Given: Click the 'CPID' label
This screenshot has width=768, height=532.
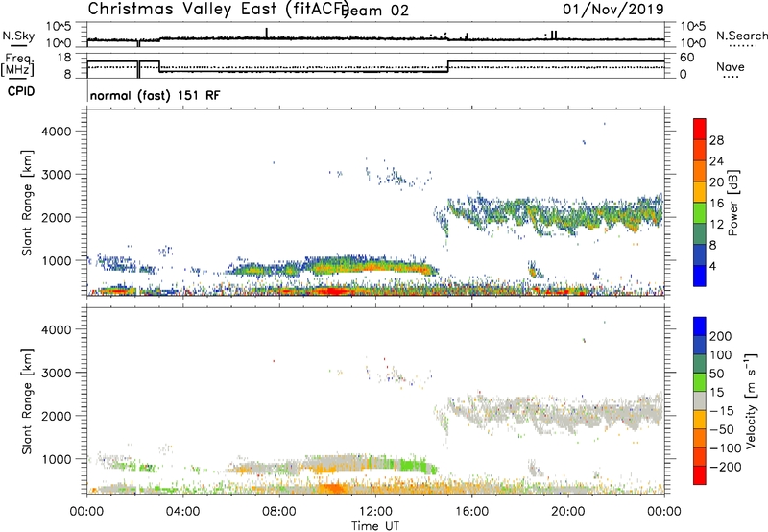Looking at the screenshot, I should point(21,91).
